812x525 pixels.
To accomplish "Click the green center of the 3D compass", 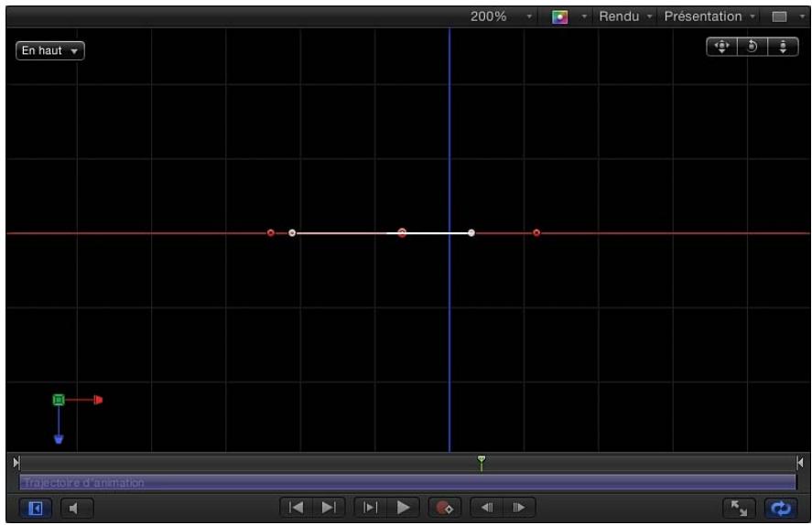I will tap(59, 400).
